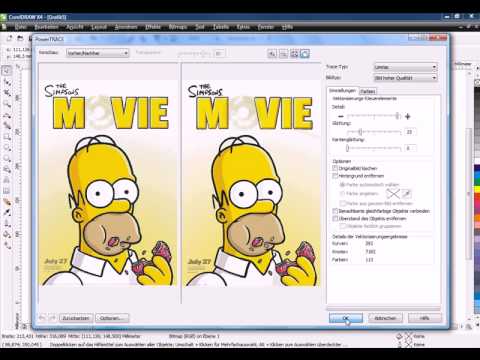
Task: Toggle Benachbarte gleichfarbige Objekte verbinden checkbox
Action: point(335,211)
